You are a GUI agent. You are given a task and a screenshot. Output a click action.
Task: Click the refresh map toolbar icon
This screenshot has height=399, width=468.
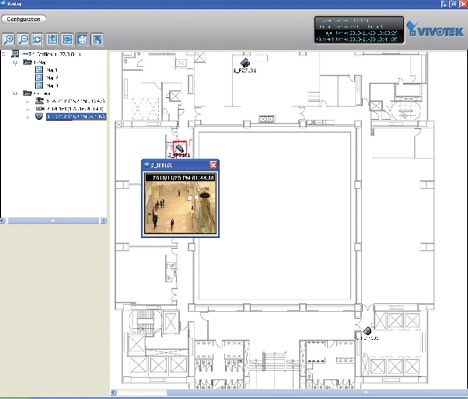[x=38, y=40]
